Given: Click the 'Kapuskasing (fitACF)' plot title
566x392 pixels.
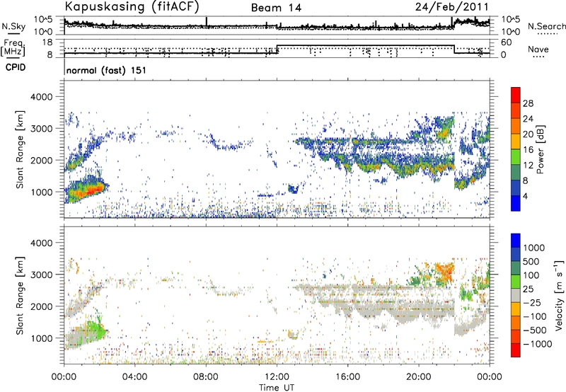Looking at the screenshot, I should 132,7.
